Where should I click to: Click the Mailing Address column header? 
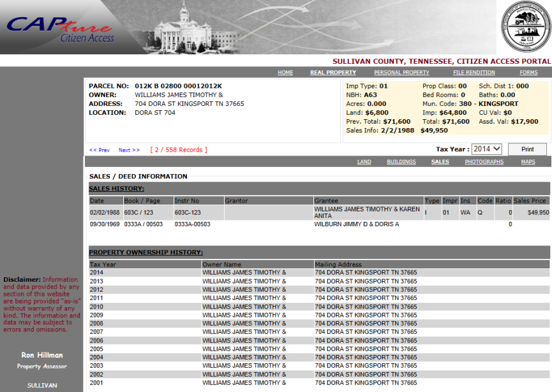pyautogui.click(x=432, y=265)
